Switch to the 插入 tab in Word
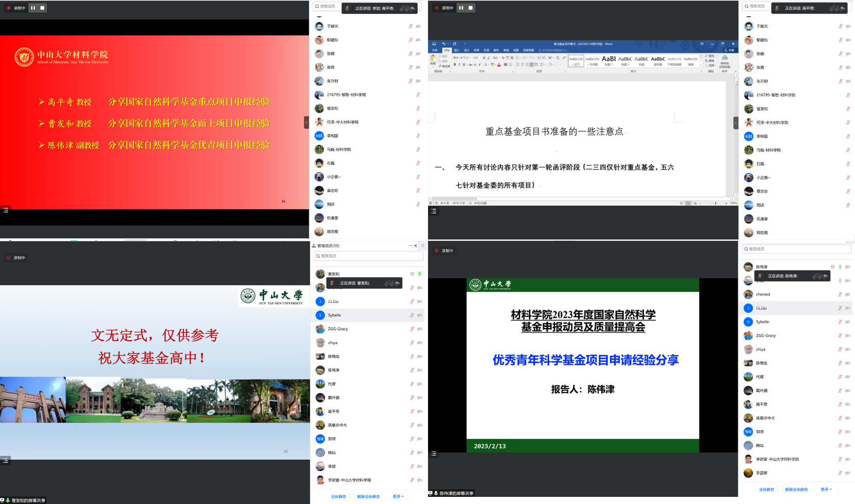This screenshot has height=504, width=855. click(457, 50)
